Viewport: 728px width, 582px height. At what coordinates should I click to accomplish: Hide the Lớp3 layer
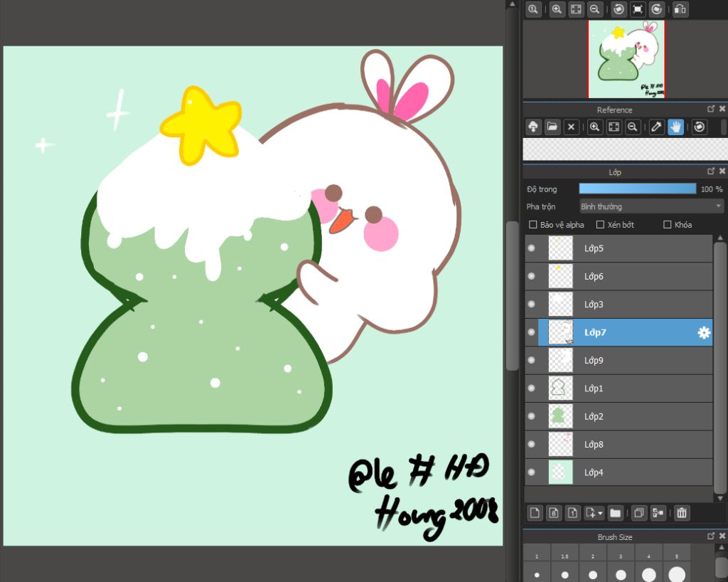click(x=532, y=304)
